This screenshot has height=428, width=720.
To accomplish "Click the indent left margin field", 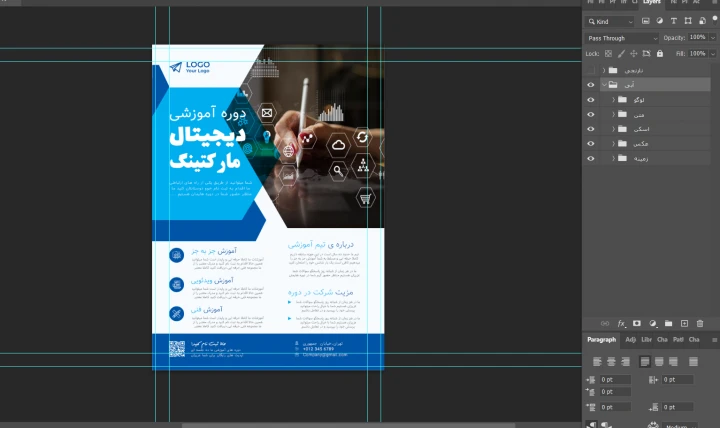I will (613, 380).
